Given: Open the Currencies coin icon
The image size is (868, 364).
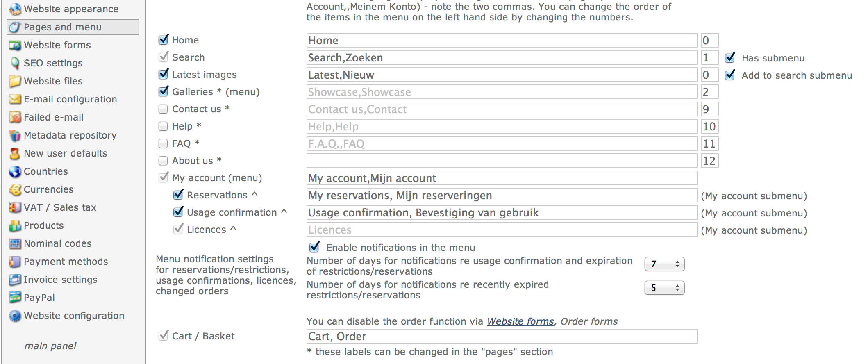Looking at the screenshot, I should pyautogui.click(x=15, y=189).
